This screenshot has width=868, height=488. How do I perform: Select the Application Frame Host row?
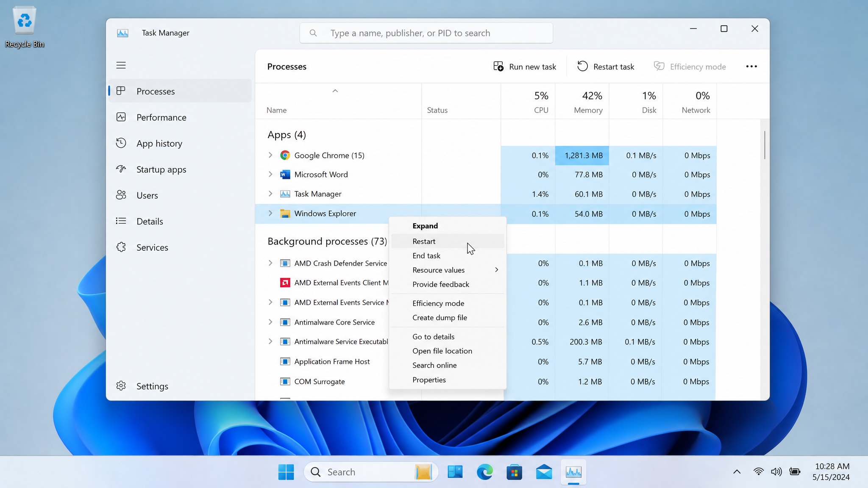[486, 361]
